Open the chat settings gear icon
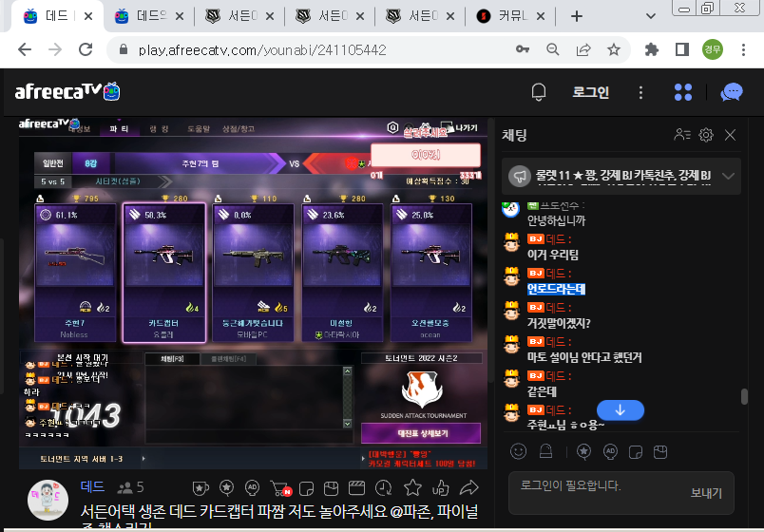This screenshot has height=532, width=764. pyautogui.click(x=706, y=135)
